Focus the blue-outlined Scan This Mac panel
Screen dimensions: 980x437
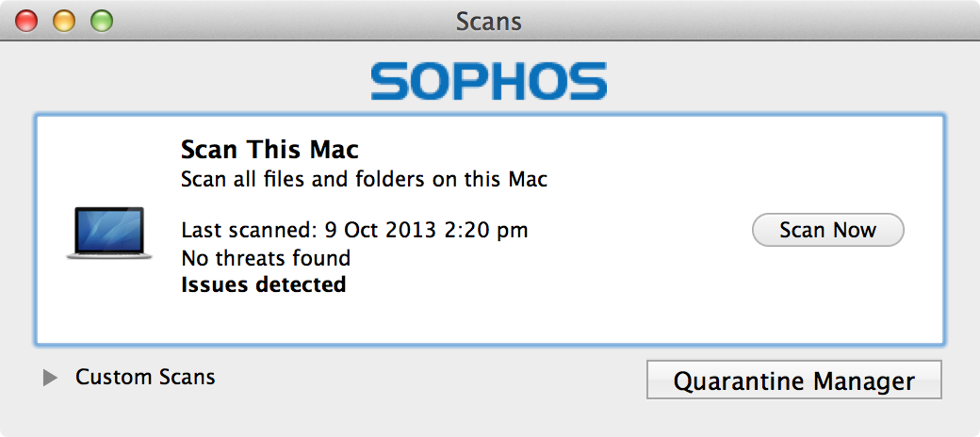click(x=489, y=229)
